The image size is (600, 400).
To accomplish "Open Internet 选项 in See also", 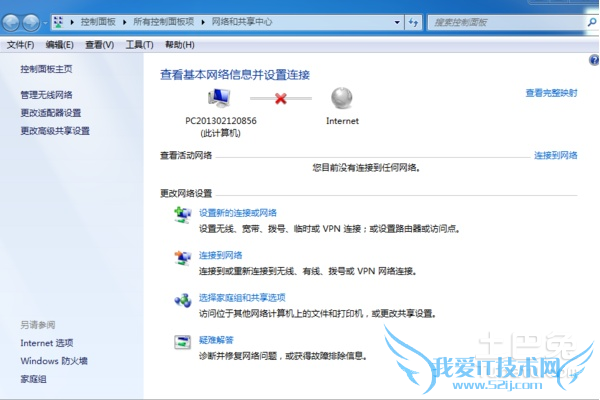I will [47, 343].
